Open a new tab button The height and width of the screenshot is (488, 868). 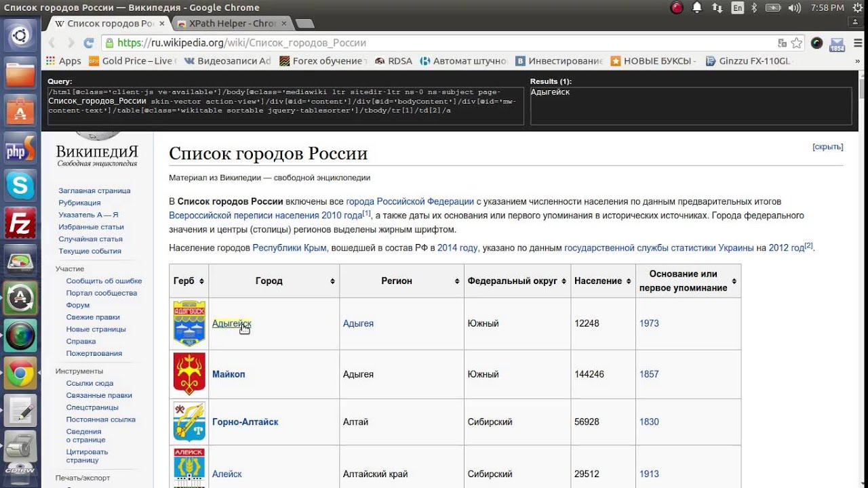(x=305, y=24)
